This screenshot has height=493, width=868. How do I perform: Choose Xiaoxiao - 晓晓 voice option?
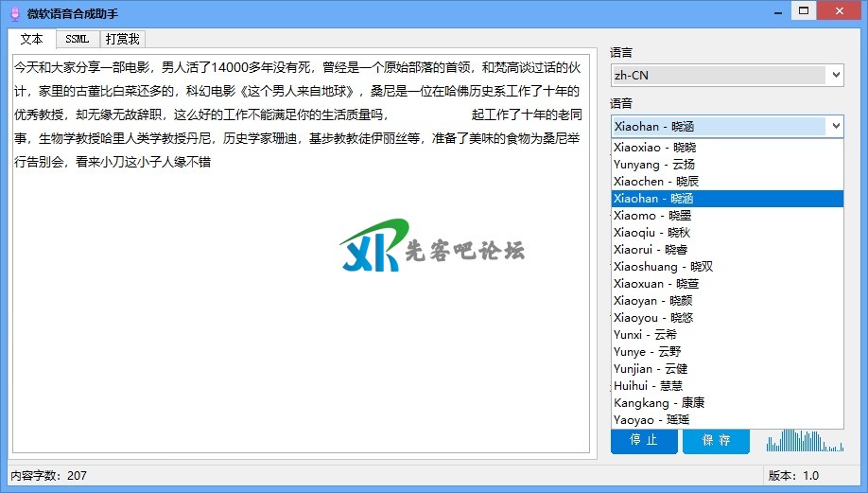pos(654,148)
